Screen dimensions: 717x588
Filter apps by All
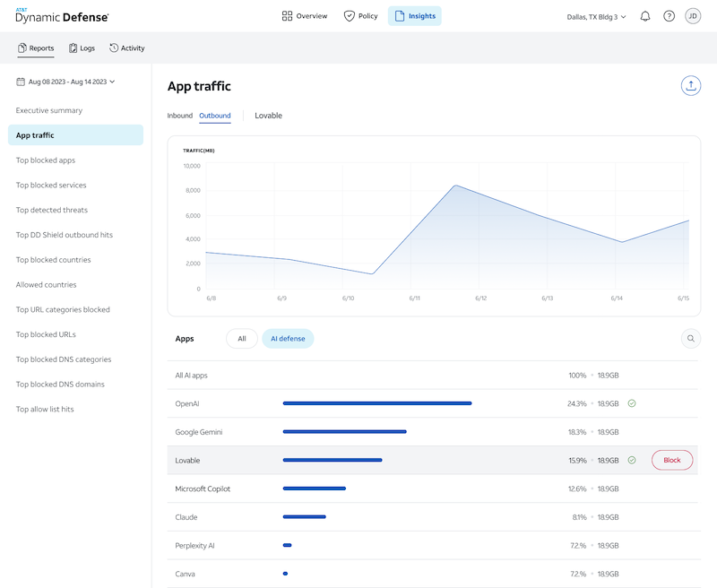(242, 338)
